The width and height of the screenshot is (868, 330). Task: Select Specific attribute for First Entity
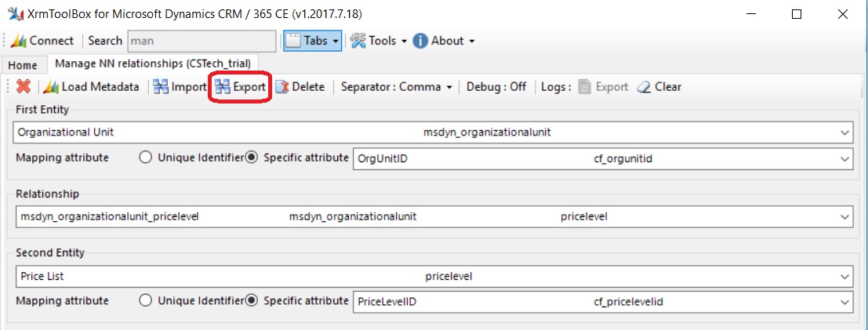point(297,158)
